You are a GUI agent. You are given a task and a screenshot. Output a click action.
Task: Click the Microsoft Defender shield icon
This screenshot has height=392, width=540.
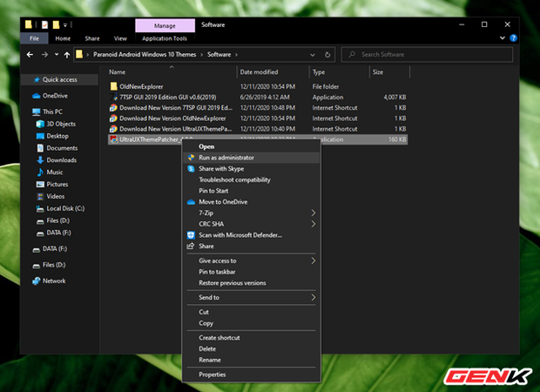coord(191,235)
